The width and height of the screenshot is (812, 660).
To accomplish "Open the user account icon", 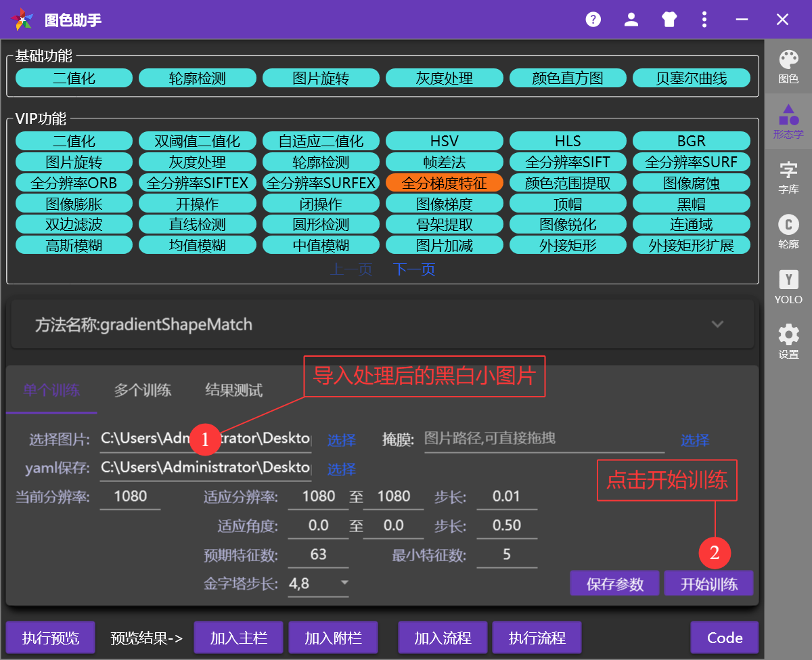I will (x=631, y=20).
